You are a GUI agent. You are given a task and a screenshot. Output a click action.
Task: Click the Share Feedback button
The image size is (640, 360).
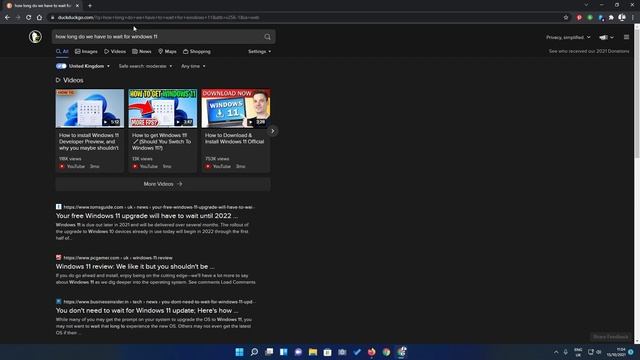(x=611, y=337)
